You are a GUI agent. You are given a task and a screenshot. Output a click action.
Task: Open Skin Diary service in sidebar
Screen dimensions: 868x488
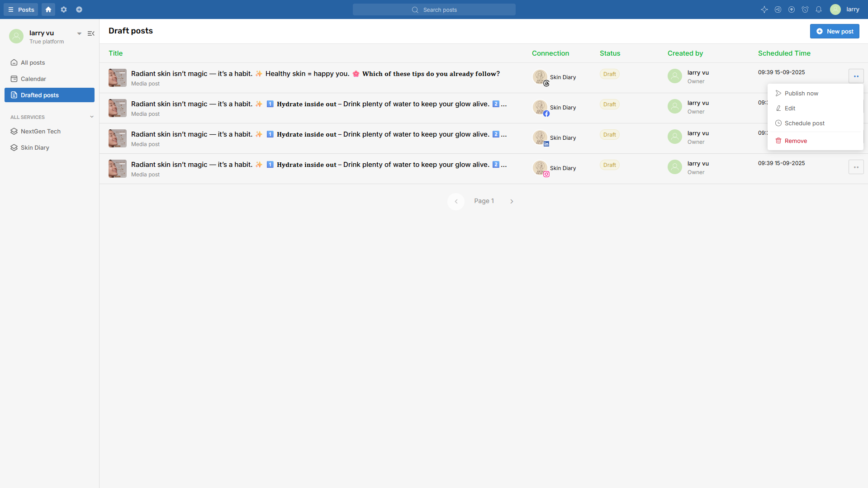click(35, 148)
